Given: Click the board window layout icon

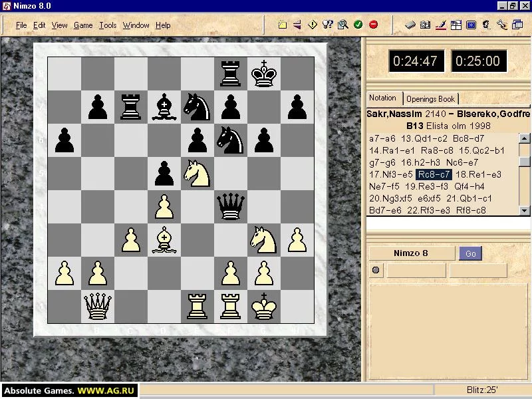Looking at the screenshot, I should coord(456,25).
